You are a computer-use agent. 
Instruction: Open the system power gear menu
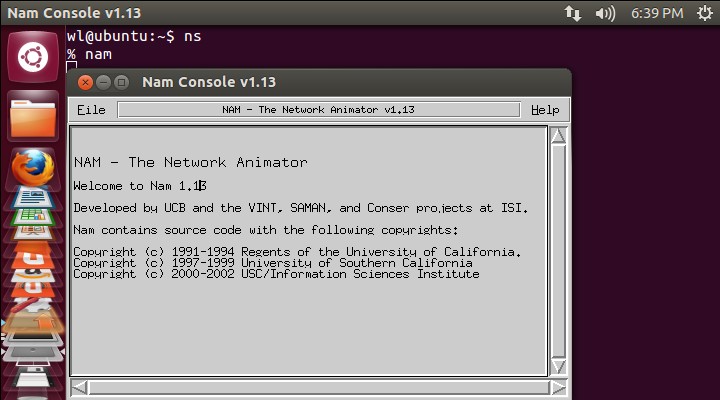click(x=704, y=13)
